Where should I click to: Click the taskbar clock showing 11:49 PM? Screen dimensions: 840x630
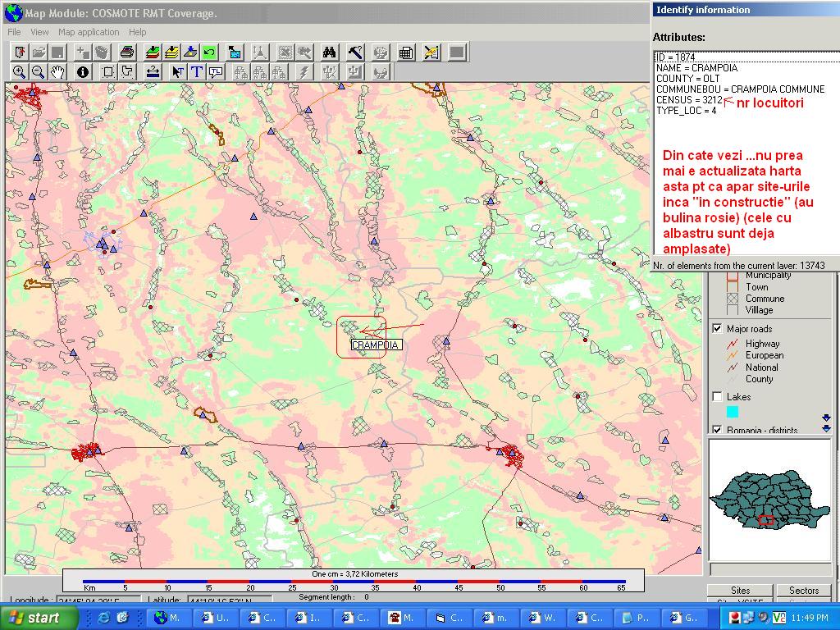pyautogui.click(x=809, y=618)
